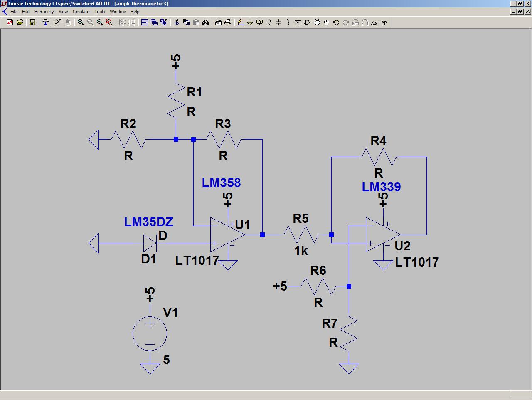Click the U2 comparator triangle symbol
Image resolution: width=532 pixels, height=400 pixels.
(383, 235)
